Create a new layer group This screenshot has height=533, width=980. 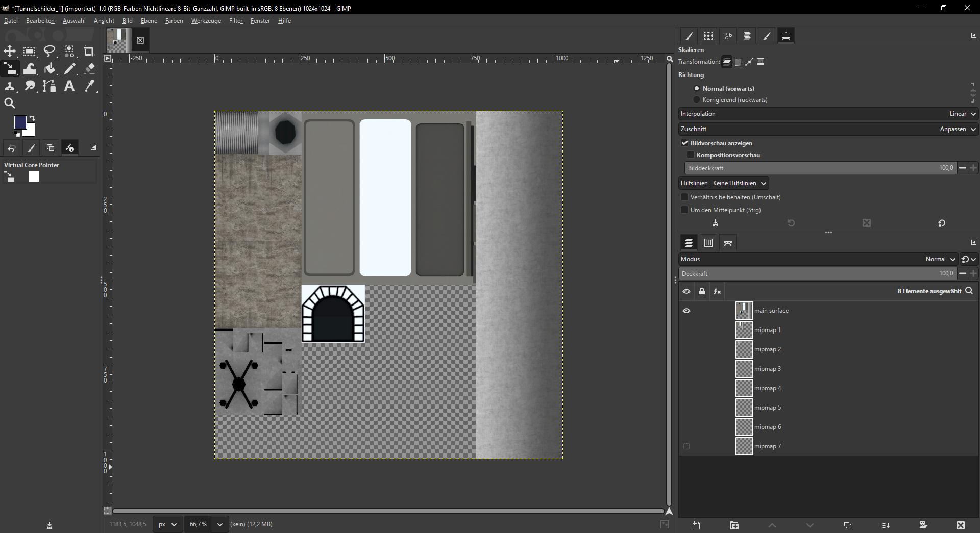click(734, 525)
